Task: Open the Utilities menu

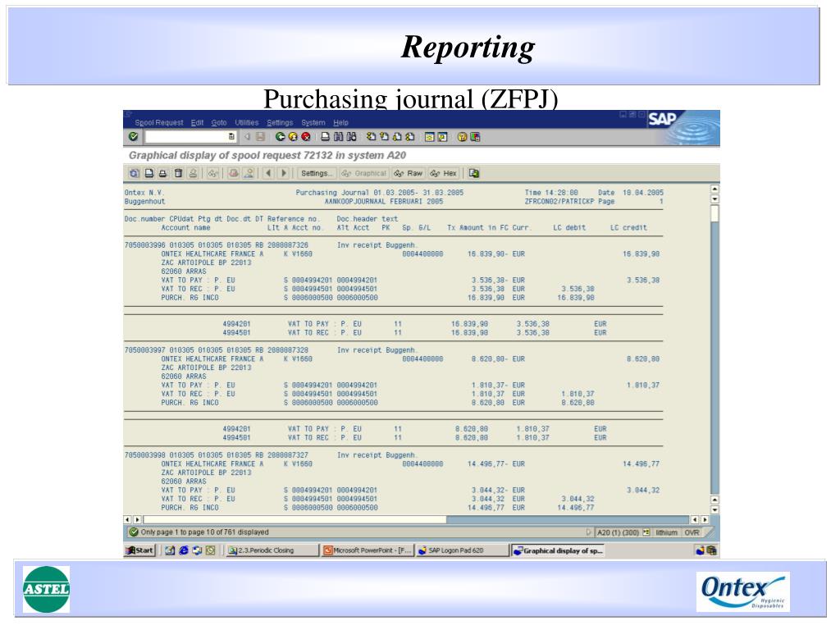Action: [x=246, y=123]
